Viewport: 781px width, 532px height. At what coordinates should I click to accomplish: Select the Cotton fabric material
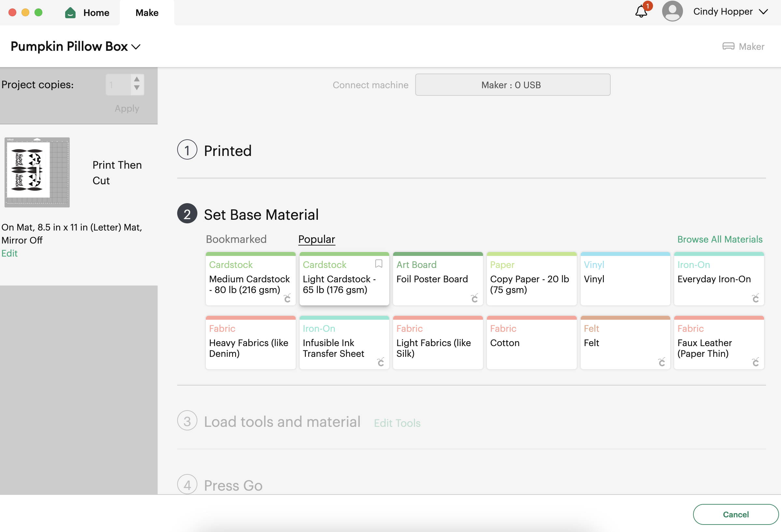[x=532, y=343]
